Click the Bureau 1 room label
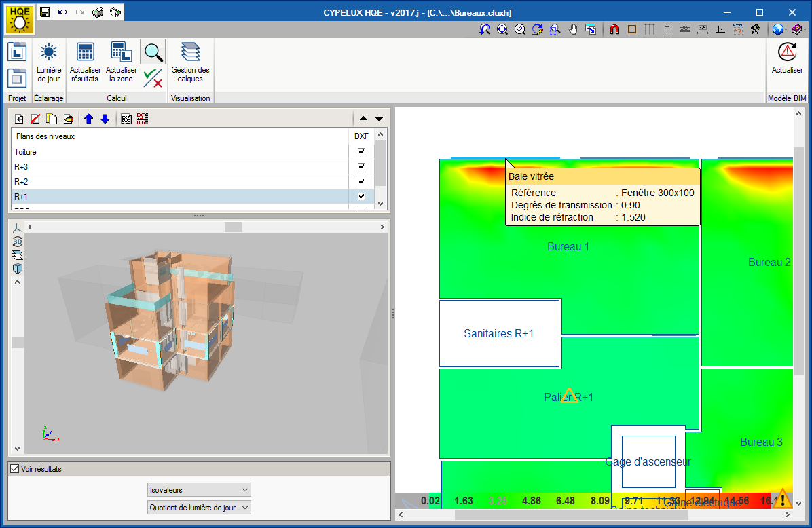Viewport: 812px width, 528px height. (x=568, y=247)
